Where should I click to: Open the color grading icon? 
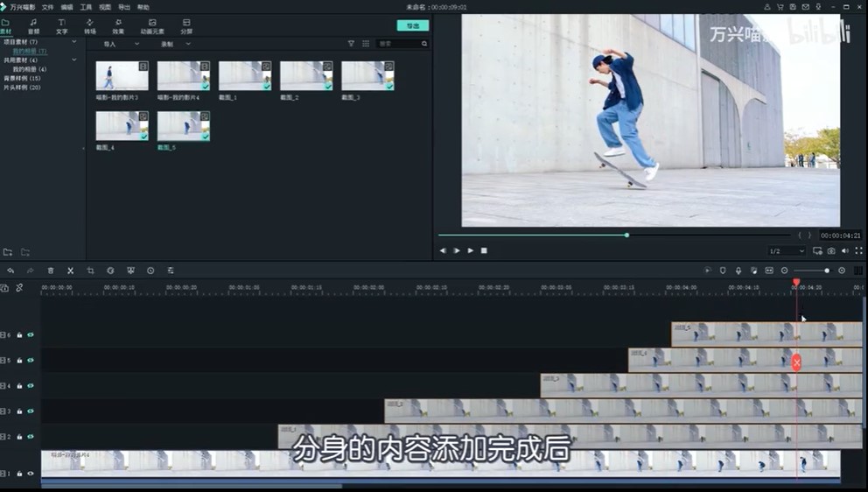tap(130, 271)
